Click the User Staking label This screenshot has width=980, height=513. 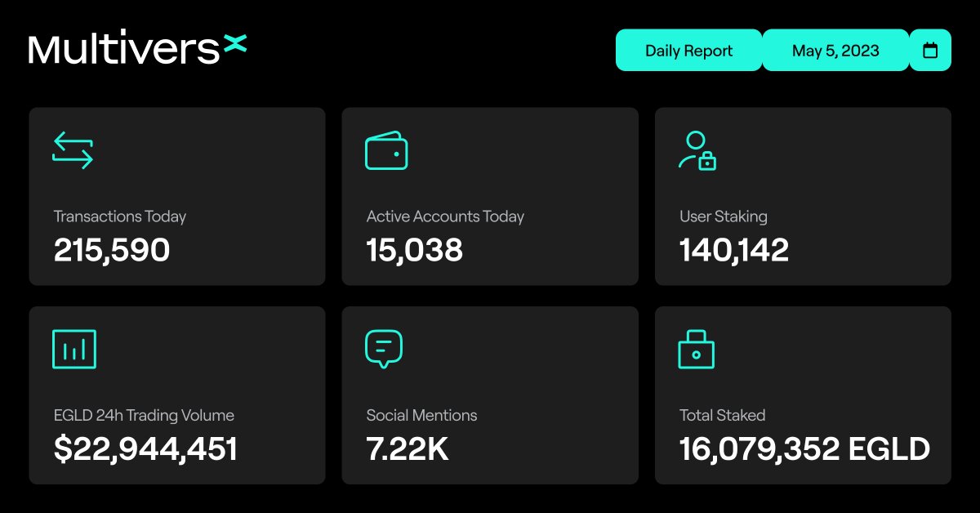[724, 217]
